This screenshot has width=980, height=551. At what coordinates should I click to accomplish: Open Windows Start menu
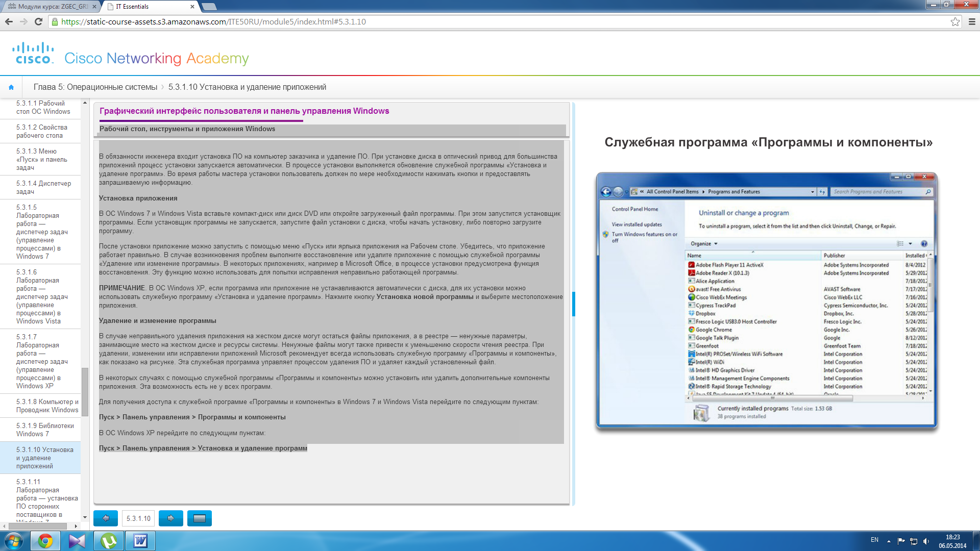click(14, 541)
